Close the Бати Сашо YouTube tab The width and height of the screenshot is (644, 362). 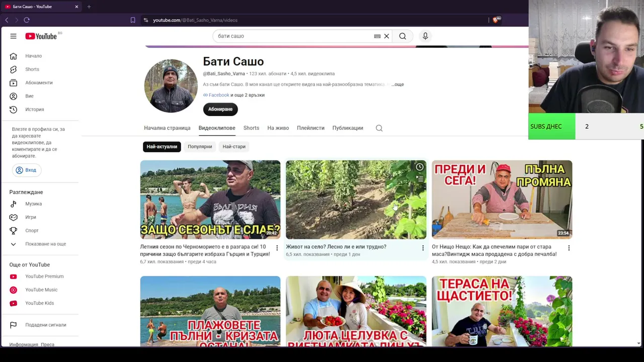coord(76,7)
